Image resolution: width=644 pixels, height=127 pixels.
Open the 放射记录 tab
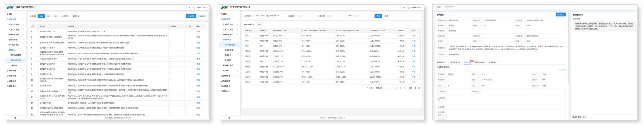coord(480,63)
